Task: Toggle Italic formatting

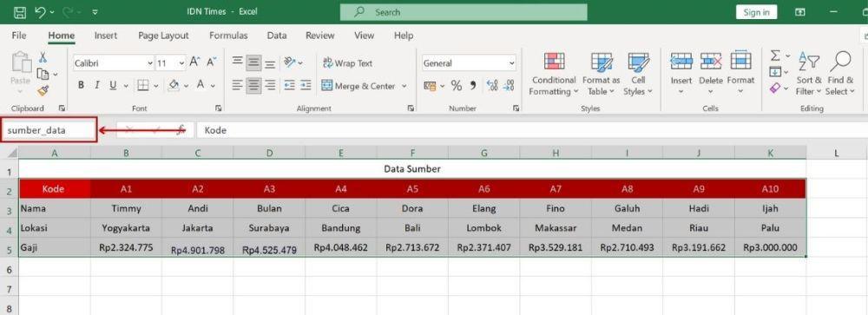Action: 97,85
